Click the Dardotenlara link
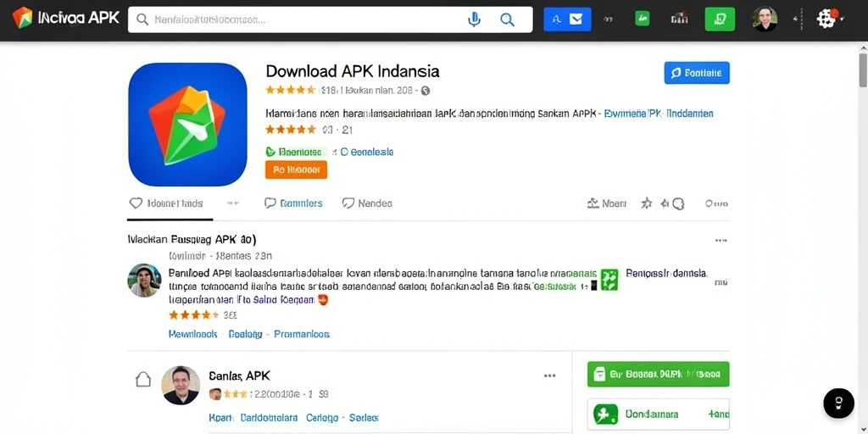This screenshot has height=434, width=868. [270, 417]
